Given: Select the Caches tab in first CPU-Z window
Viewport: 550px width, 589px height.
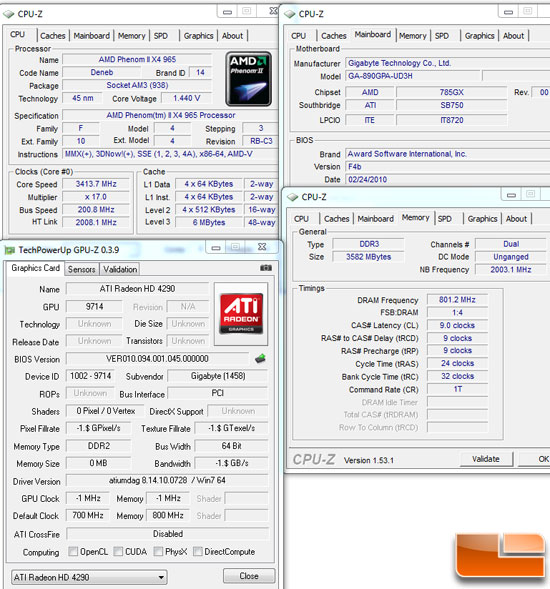Looking at the screenshot, I should 53,36.
